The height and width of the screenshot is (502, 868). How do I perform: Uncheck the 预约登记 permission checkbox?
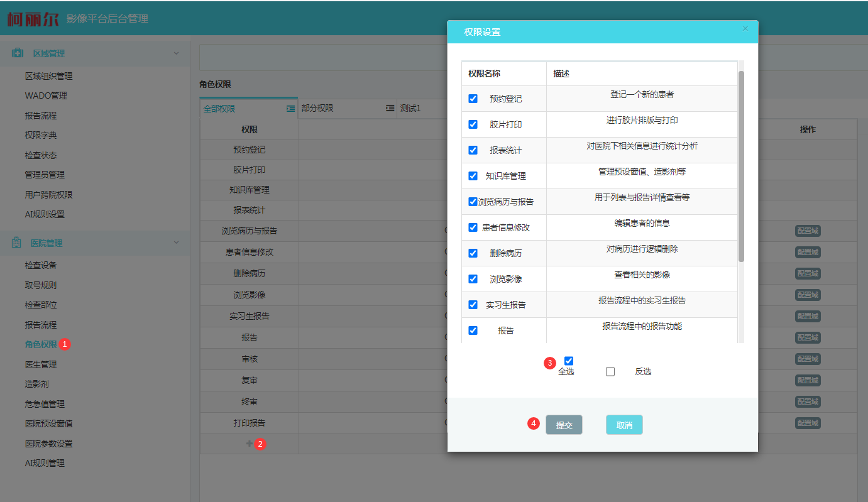(x=473, y=99)
